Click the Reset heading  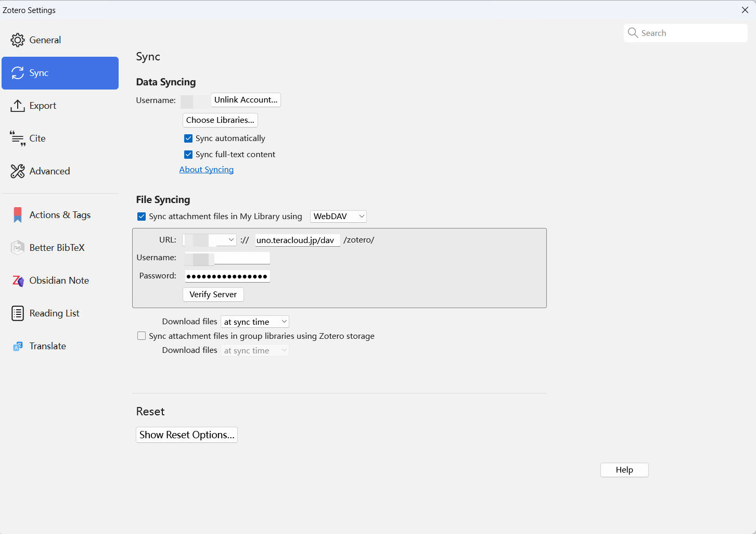(x=150, y=412)
